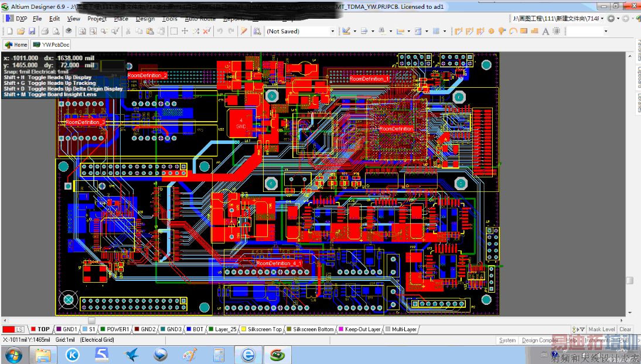Choose the Place Arc tool
641x364 pixels.
514,31
